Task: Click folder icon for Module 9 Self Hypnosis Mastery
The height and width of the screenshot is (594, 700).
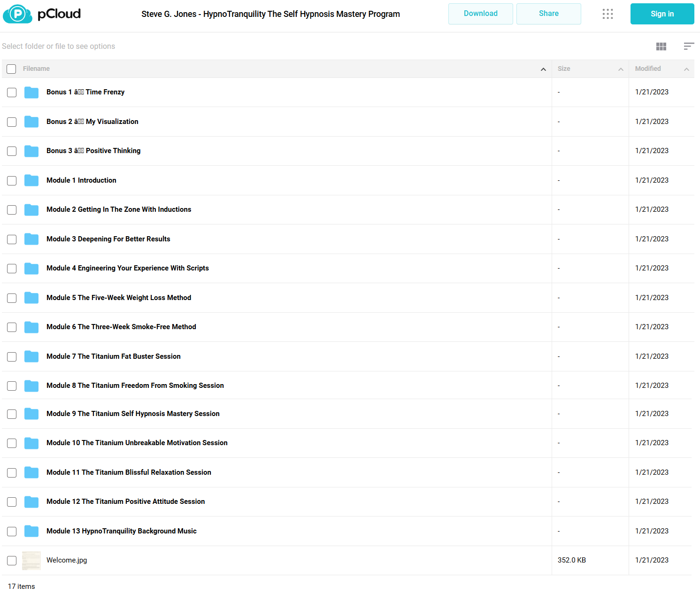Action: (31, 414)
